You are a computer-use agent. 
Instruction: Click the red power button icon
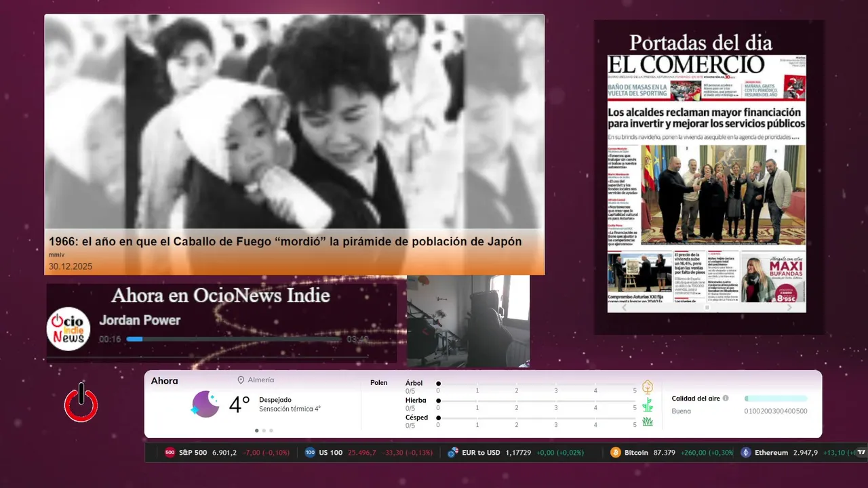tap(81, 403)
